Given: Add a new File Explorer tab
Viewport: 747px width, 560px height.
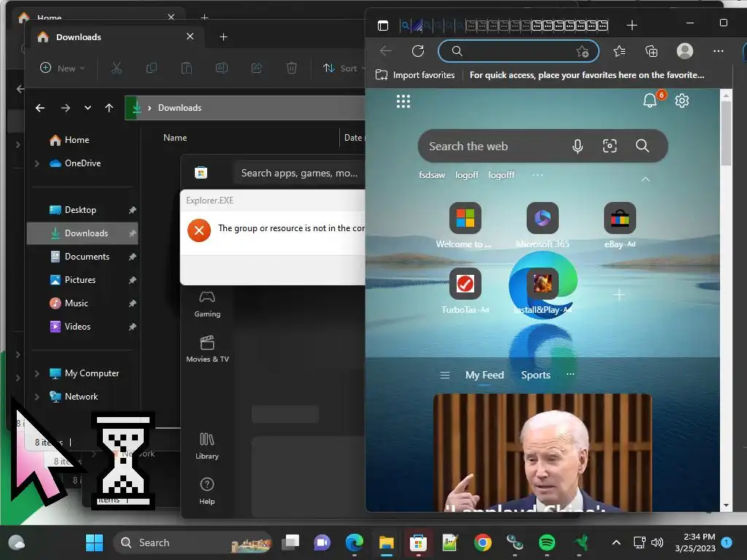Looking at the screenshot, I should (x=223, y=36).
